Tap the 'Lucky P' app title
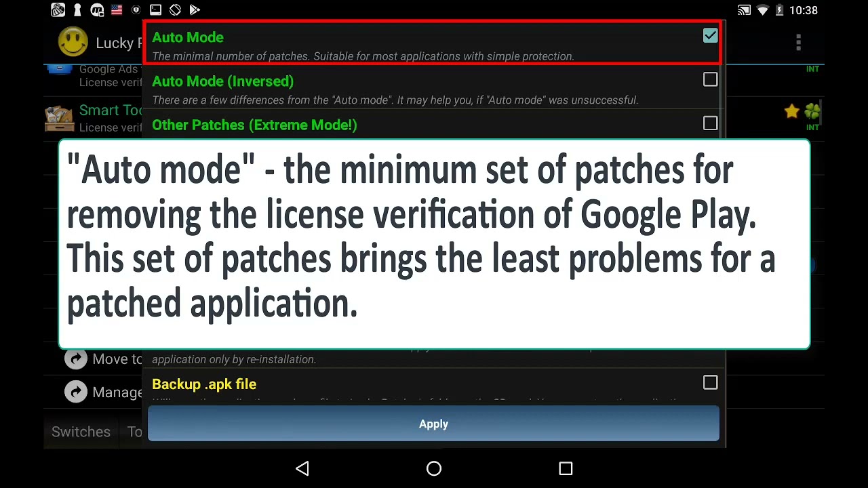 [119, 43]
